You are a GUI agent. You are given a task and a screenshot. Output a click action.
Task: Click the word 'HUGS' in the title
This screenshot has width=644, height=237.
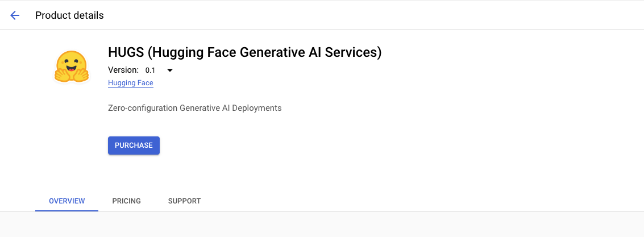pyautogui.click(x=126, y=52)
